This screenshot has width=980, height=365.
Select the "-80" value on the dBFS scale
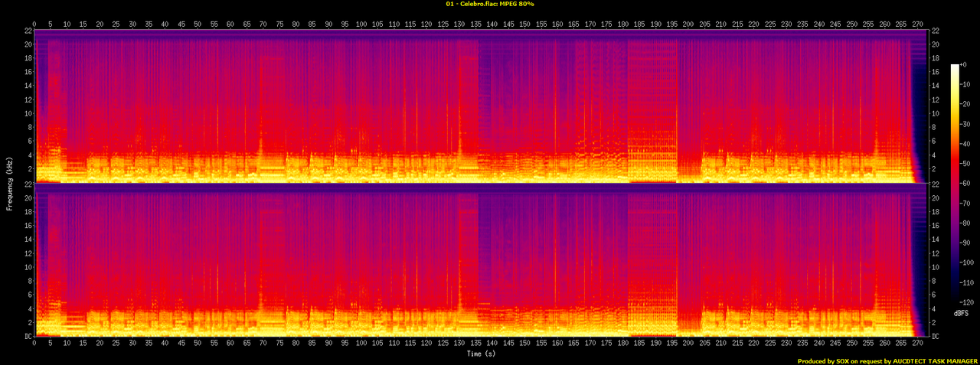[966, 221]
